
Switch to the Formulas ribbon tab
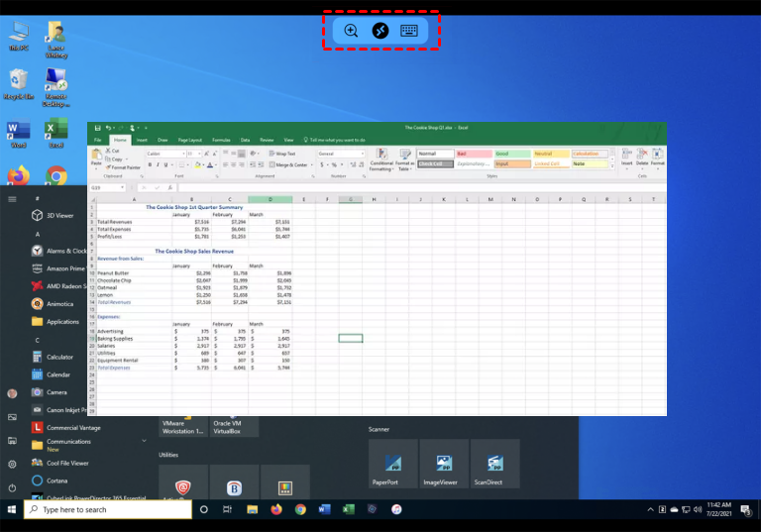[x=221, y=140]
